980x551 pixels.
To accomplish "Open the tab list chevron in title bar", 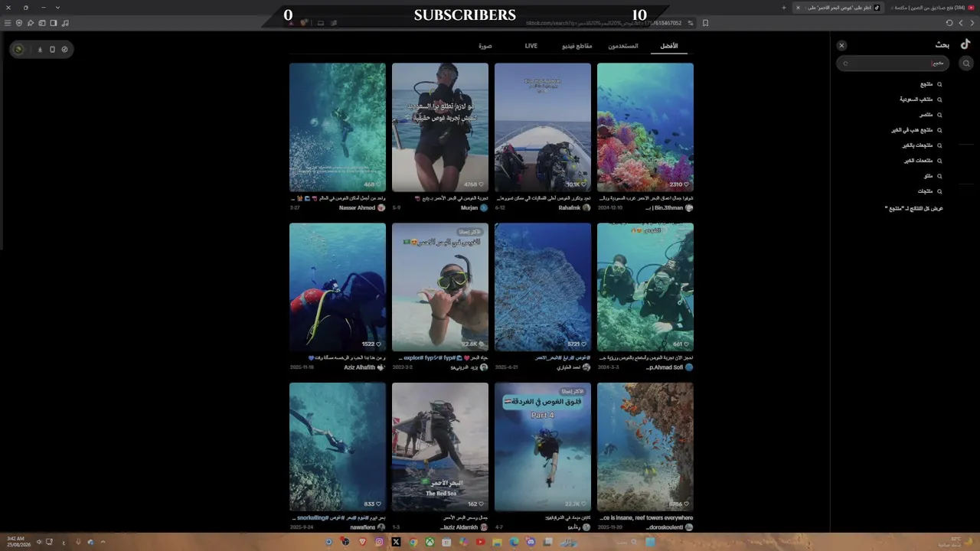I will 57,8.
